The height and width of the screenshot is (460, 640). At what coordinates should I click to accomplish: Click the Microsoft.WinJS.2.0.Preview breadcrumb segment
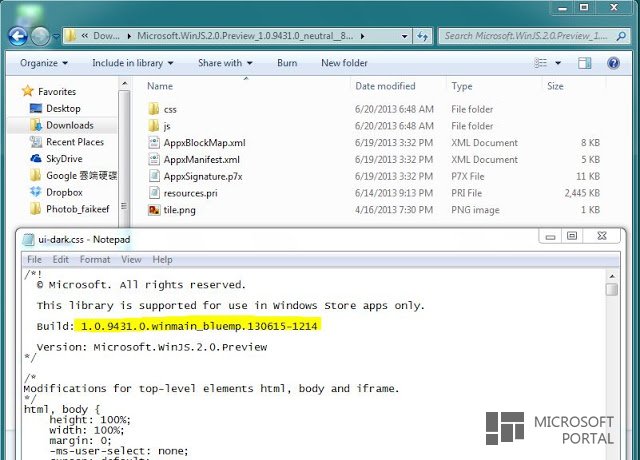pyautogui.click(x=245, y=36)
